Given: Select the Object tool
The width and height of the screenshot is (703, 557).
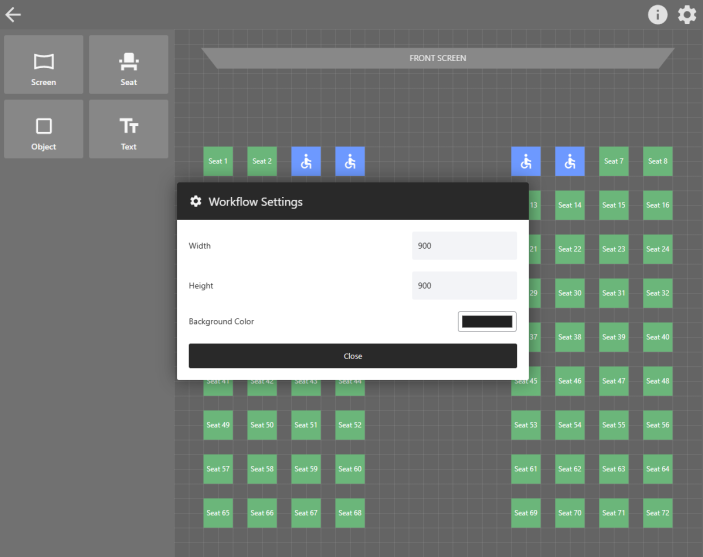Looking at the screenshot, I should (x=43, y=129).
